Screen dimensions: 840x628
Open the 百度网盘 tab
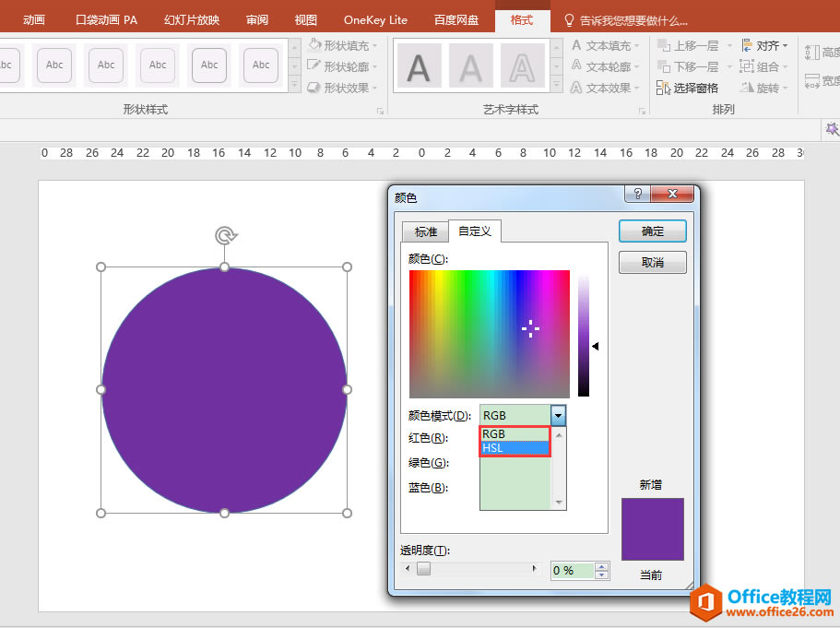click(x=456, y=20)
